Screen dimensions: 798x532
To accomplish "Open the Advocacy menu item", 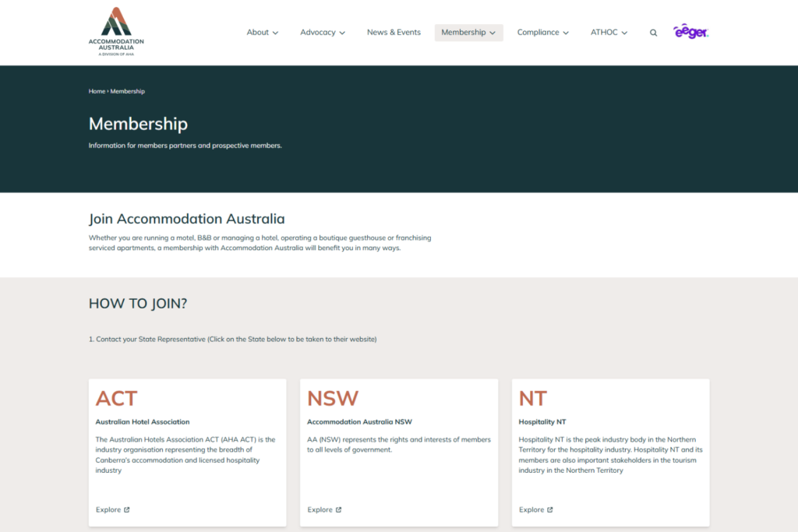I will 318,32.
